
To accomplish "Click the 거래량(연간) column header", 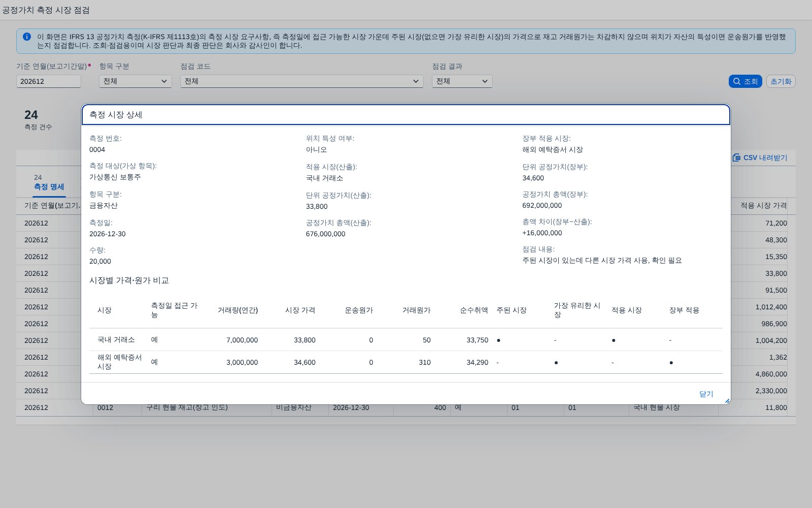I will 238,310.
